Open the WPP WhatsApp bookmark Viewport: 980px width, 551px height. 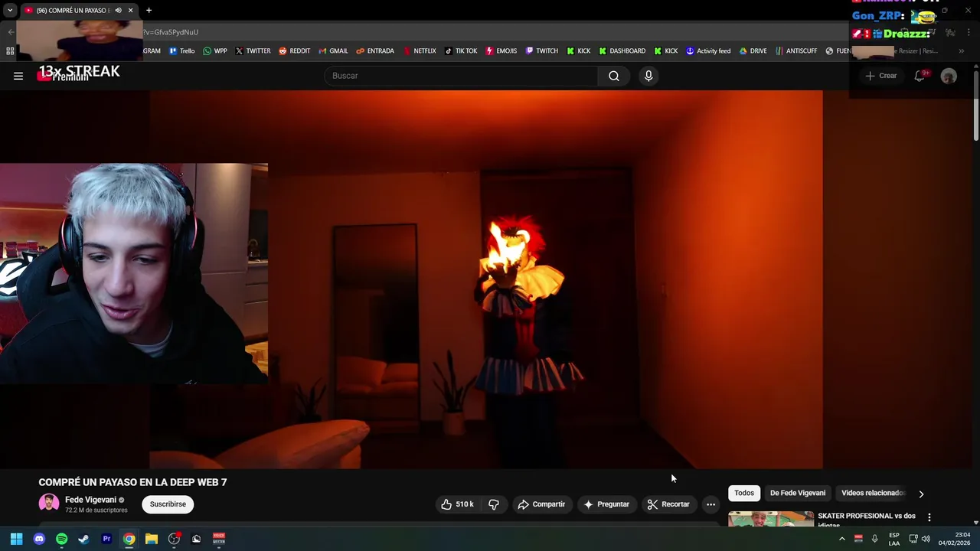pyautogui.click(x=215, y=51)
